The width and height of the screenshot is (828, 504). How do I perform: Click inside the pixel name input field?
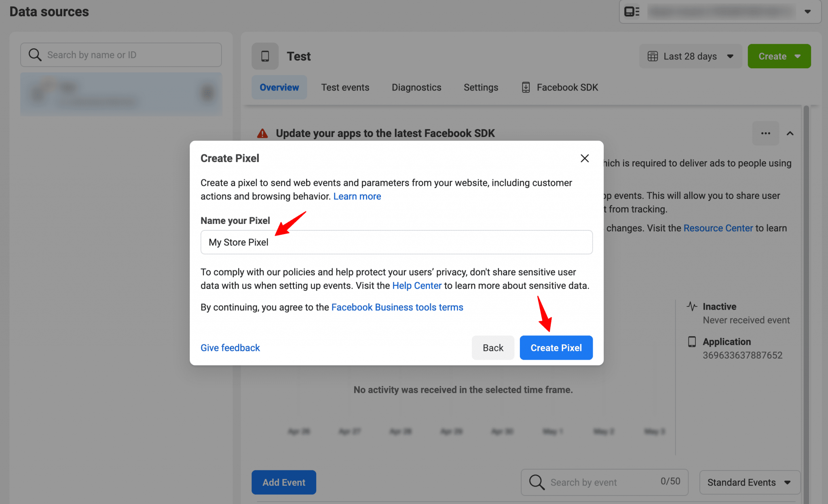(x=396, y=242)
